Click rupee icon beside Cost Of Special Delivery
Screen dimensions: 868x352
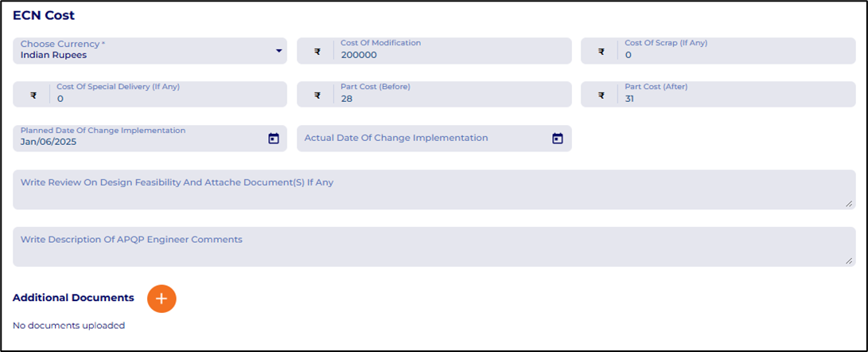click(33, 96)
